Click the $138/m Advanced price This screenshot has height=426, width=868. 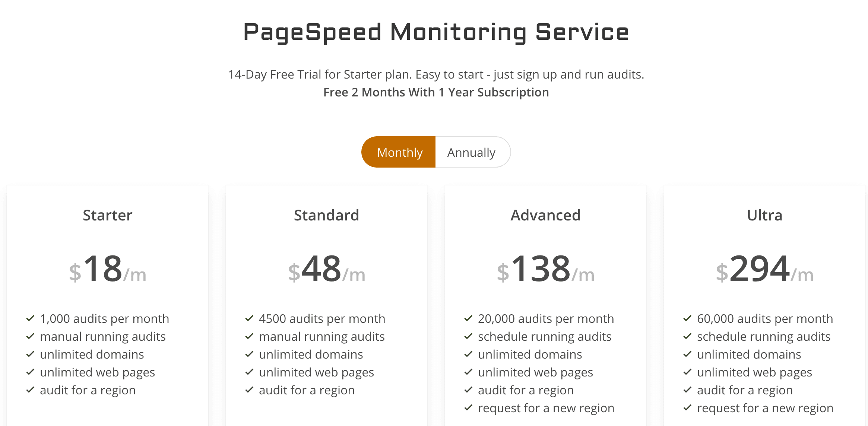pyautogui.click(x=546, y=269)
